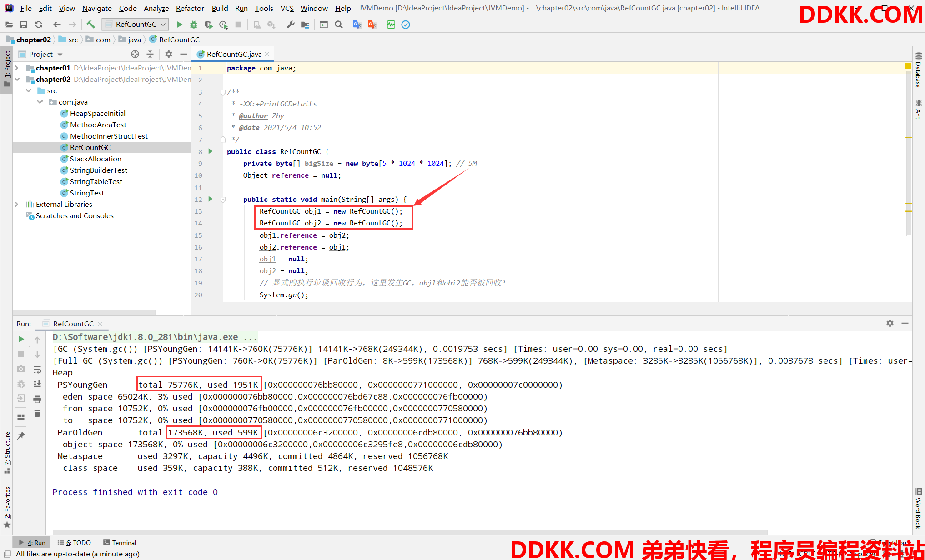925x560 pixels.
Task: Click the blue Translate plugin icon
Action: tap(357, 25)
